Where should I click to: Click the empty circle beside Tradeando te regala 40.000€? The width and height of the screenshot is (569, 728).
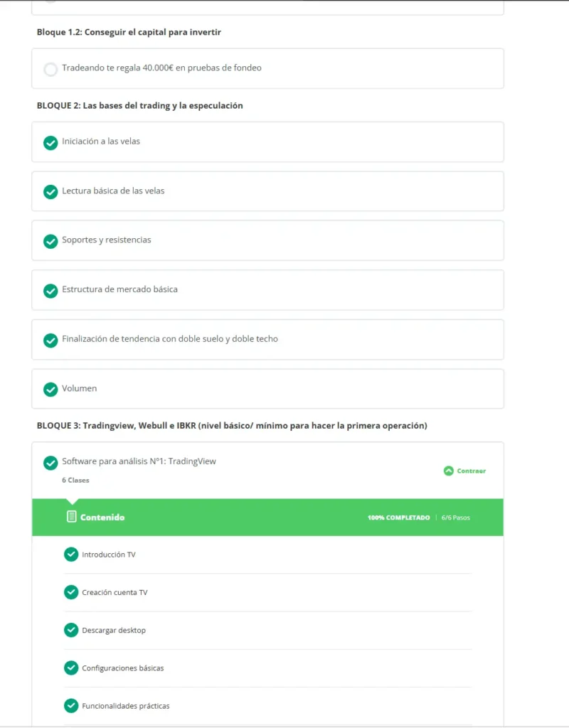(50, 69)
